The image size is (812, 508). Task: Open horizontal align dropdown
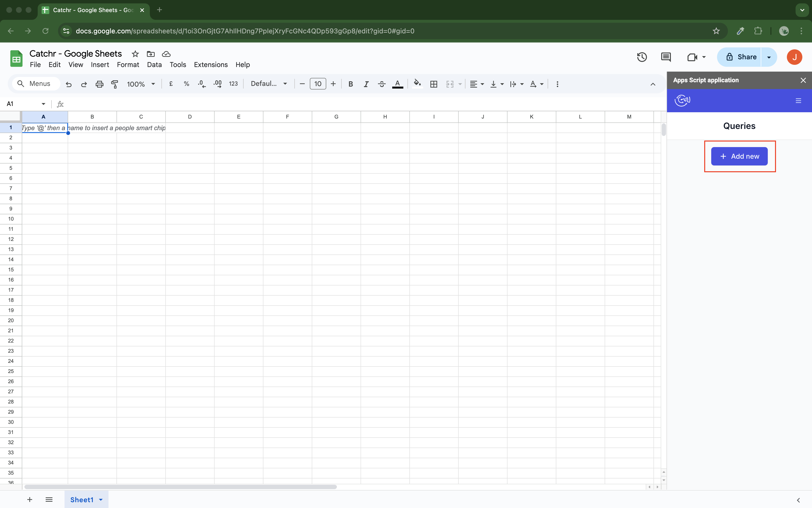point(477,84)
